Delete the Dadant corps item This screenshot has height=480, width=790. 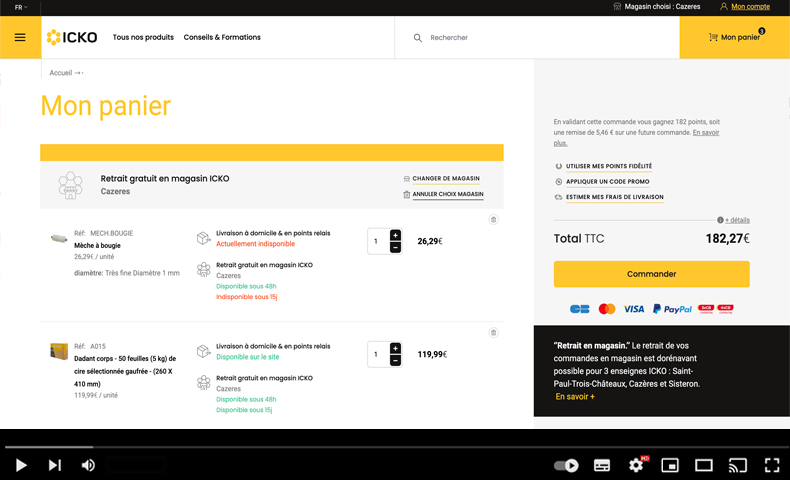click(493, 332)
